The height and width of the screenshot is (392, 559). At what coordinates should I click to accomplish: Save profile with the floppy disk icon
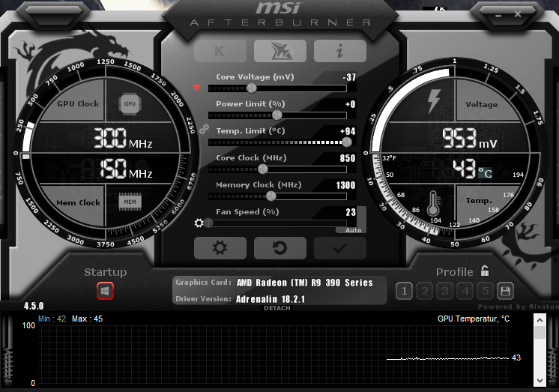tap(506, 291)
